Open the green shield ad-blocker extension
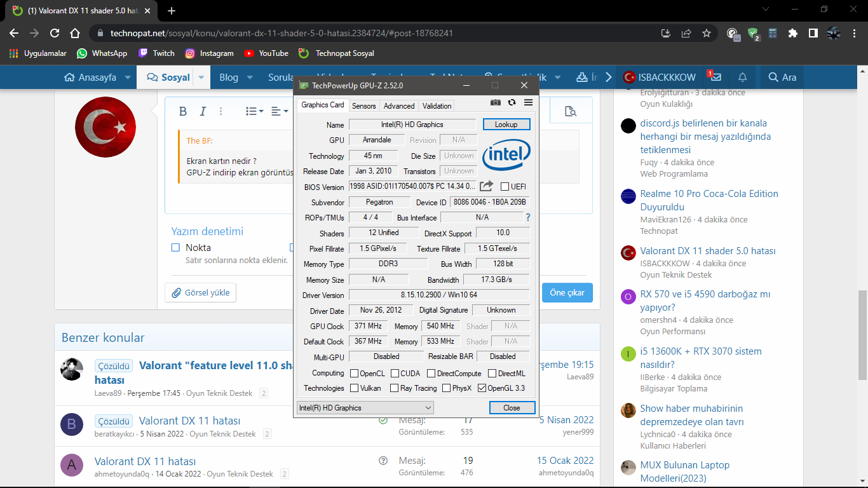This screenshot has height=488, width=868. pos(753,34)
